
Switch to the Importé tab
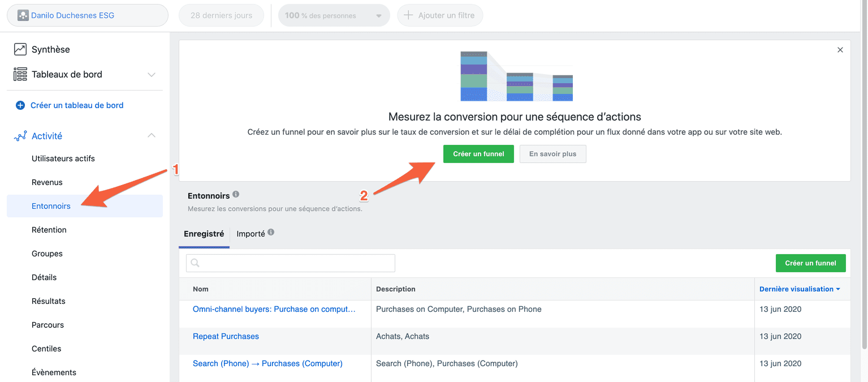(x=251, y=234)
